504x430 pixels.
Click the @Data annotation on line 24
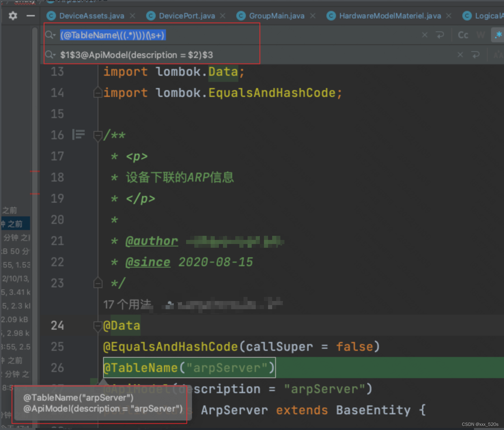[122, 326]
